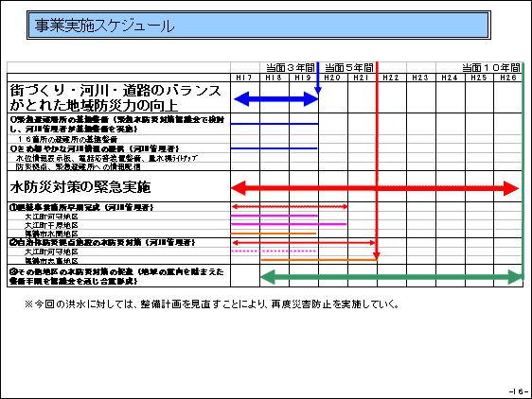This screenshot has width=532, height=399.
Task: Click the row 防災拠点、緊急避難所への情報配信
Action: (x=78, y=166)
